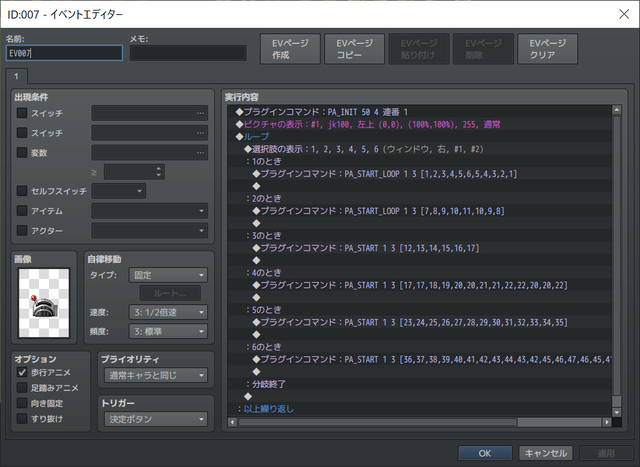Select the ループ command line
The height and width of the screenshot is (467, 640).
(420, 136)
